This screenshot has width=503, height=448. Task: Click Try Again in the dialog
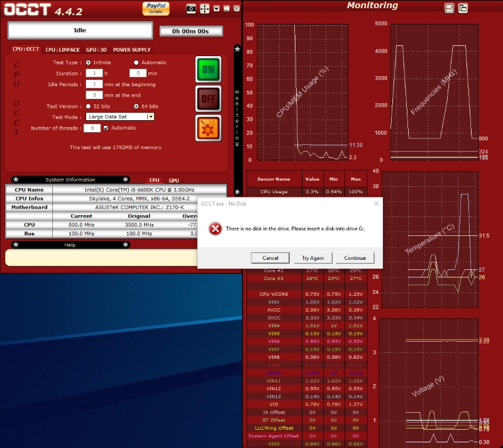[312, 258]
